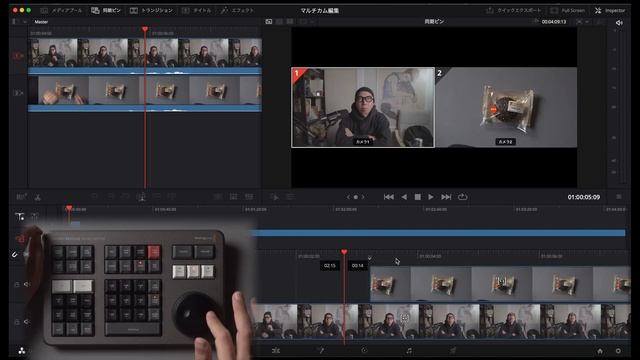Stop playback
This screenshot has height=360, width=640.
click(x=418, y=197)
